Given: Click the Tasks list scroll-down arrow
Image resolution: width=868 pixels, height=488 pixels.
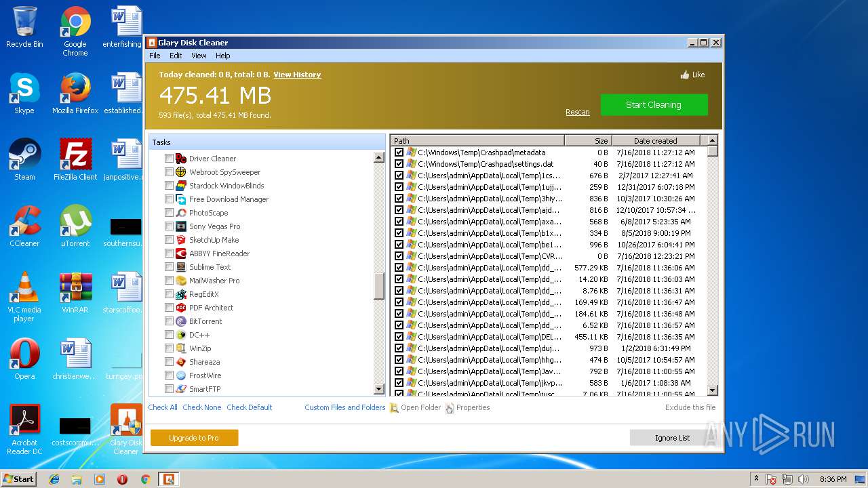Looking at the screenshot, I should coord(379,389).
